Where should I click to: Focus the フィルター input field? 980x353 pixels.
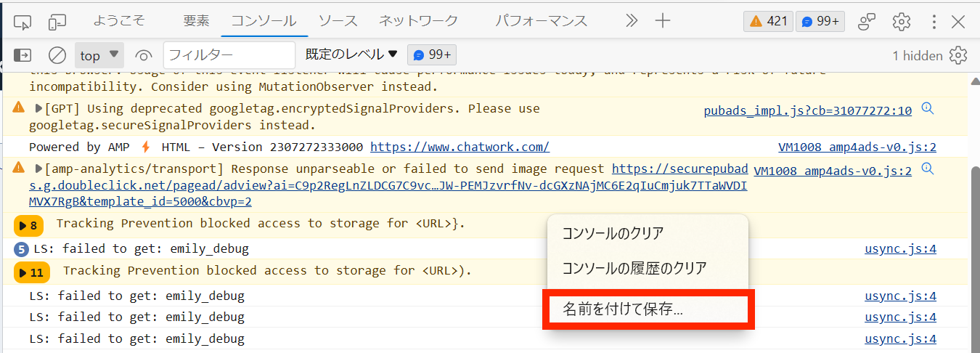coord(229,55)
